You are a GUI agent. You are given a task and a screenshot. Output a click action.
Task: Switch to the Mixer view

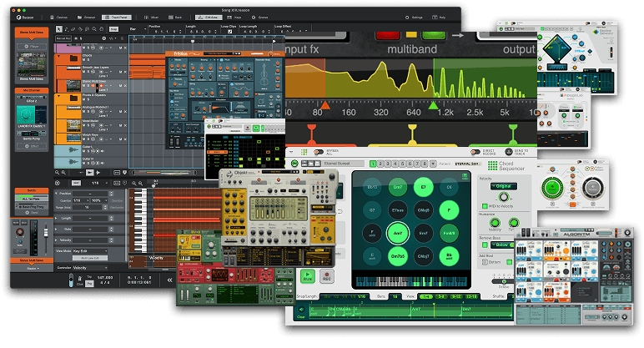coord(152,18)
